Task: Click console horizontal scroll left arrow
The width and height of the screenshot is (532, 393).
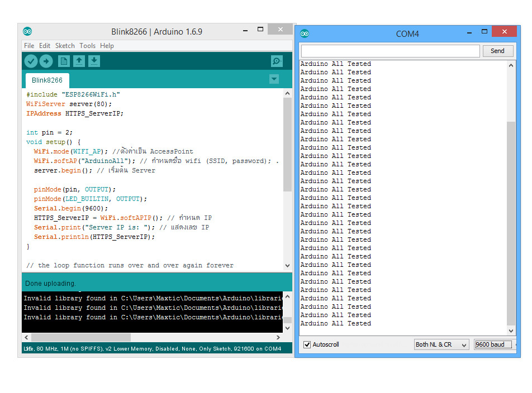Action: (26, 337)
